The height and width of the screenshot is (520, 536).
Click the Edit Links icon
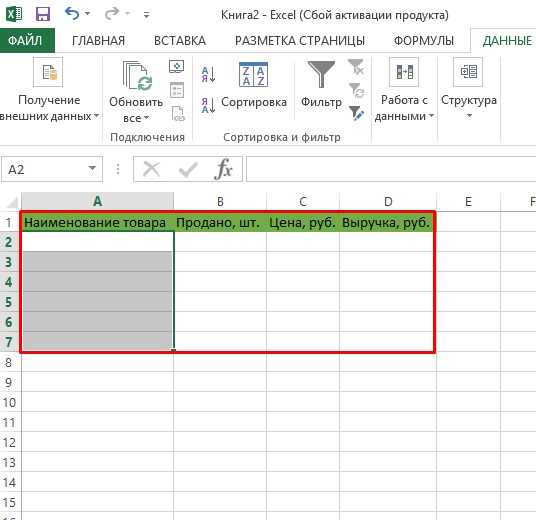click(x=178, y=114)
